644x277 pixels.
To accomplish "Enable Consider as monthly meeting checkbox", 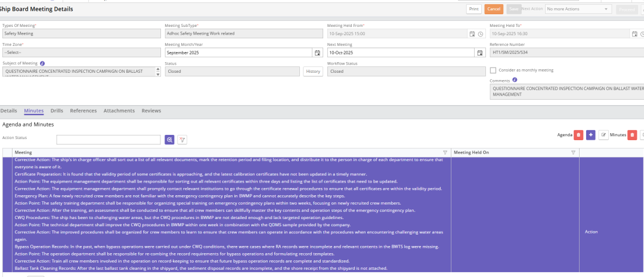I will 493,70.
